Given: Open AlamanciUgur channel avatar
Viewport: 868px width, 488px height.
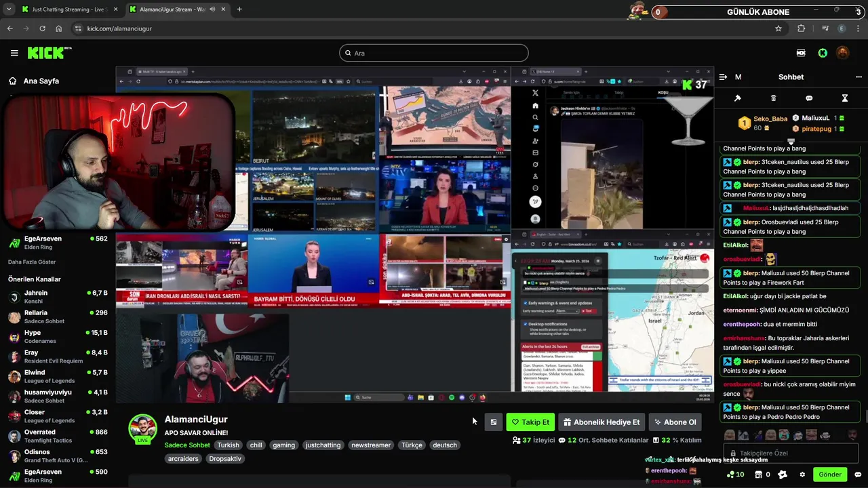Looking at the screenshot, I should 142,428.
